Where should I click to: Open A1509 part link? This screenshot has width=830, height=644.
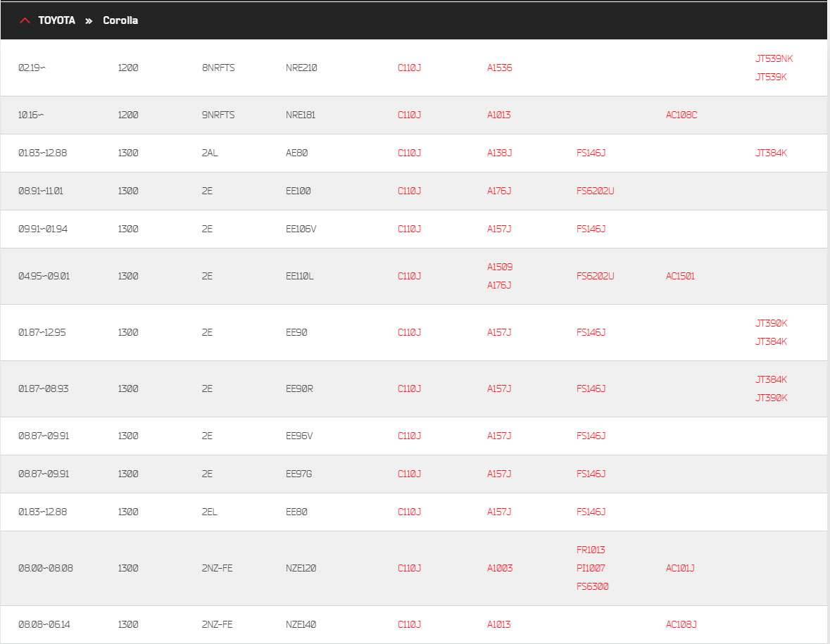click(500, 267)
